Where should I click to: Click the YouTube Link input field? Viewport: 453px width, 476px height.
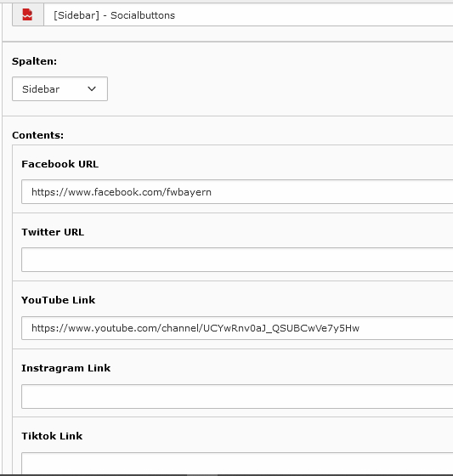(x=237, y=328)
